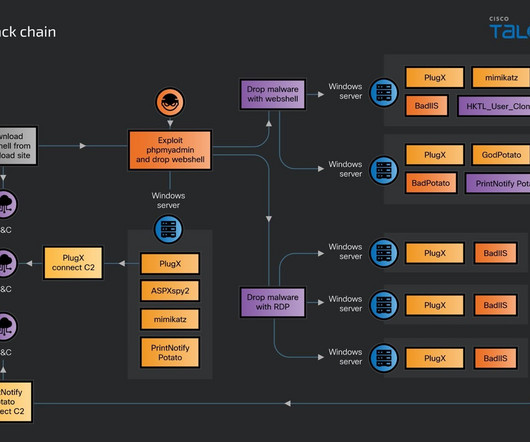This screenshot has width=530, height=442.
Task: Click the GodPotato box
Action: click(x=501, y=155)
